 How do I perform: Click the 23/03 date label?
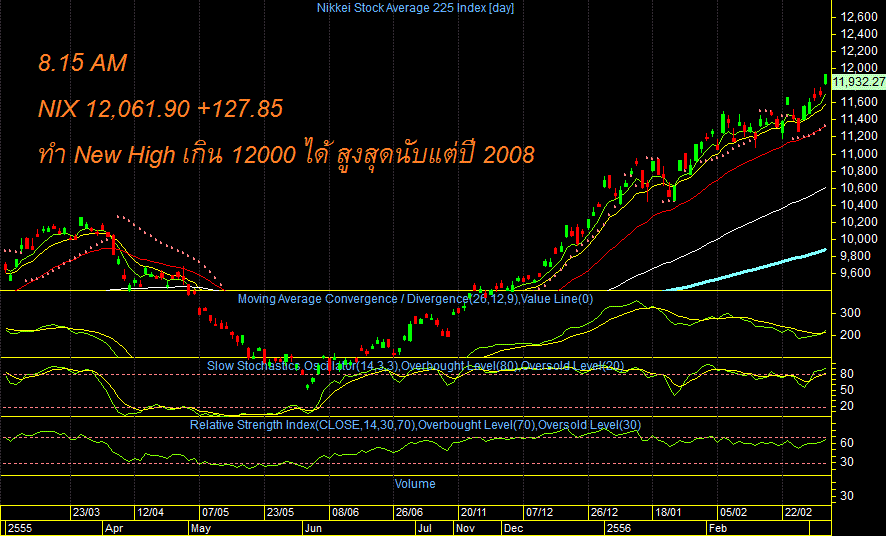click(86, 512)
